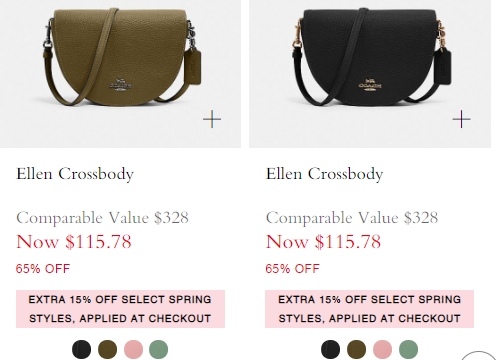497x360 pixels.
Task: Select pink swatch under left Ellen Crossbody
Action: coord(133,349)
